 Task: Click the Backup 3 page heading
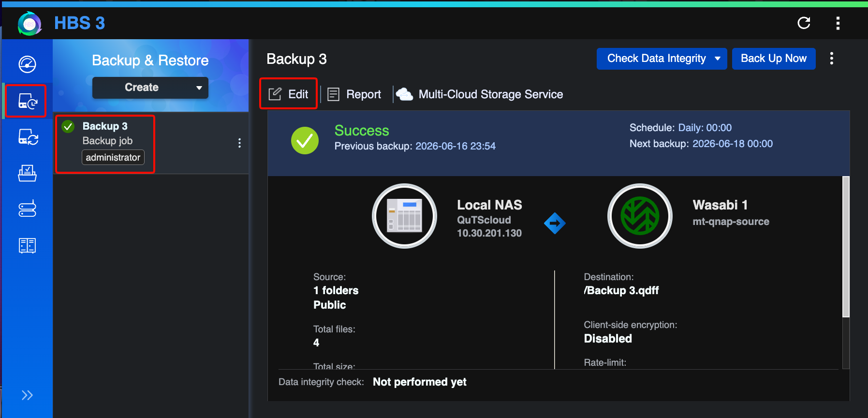(296, 59)
